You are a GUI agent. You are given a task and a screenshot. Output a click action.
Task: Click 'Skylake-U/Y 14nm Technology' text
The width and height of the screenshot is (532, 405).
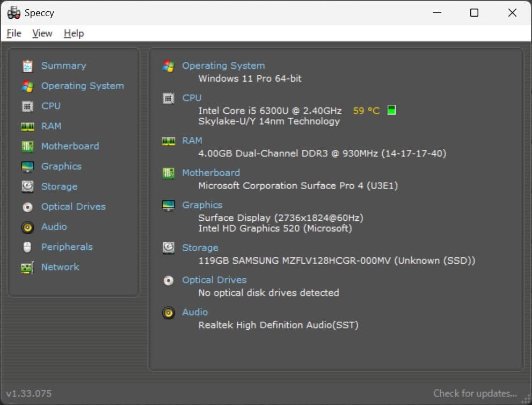(269, 121)
